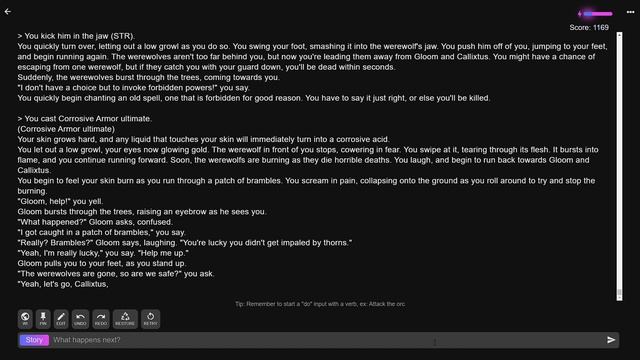This screenshot has height=360, width=640.
Task: Select the "You cast Corrosive Armor ultimate" action line
Action: 84,118
